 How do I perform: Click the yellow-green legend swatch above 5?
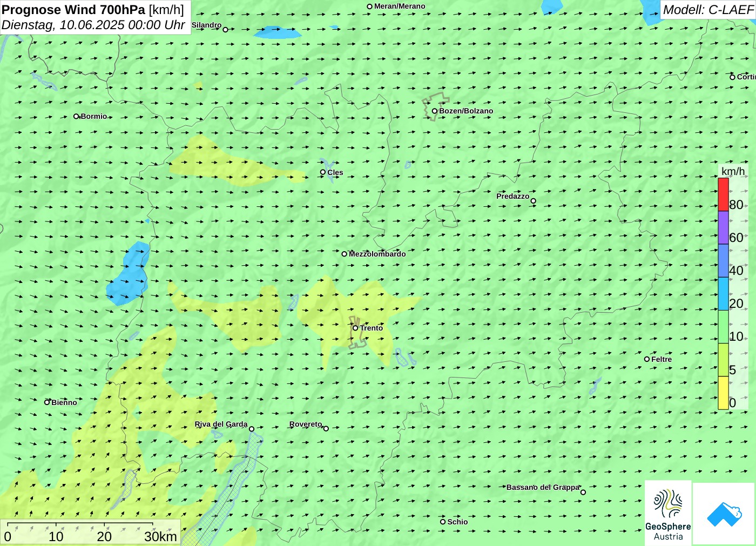[723, 360]
